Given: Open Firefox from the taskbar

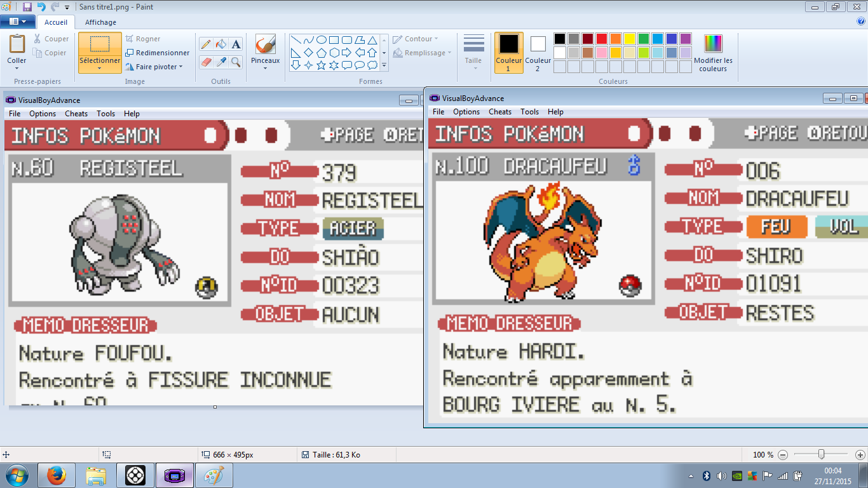Looking at the screenshot, I should tap(57, 475).
